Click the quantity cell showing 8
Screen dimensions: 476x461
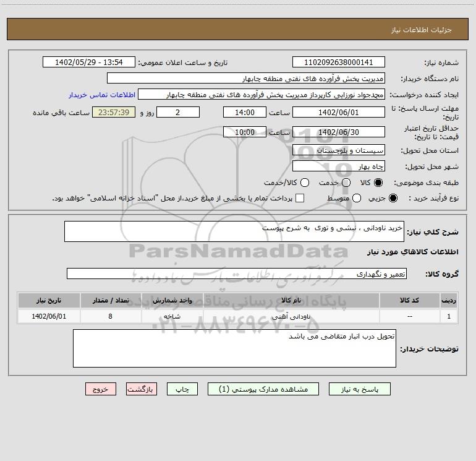click(x=111, y=316)
